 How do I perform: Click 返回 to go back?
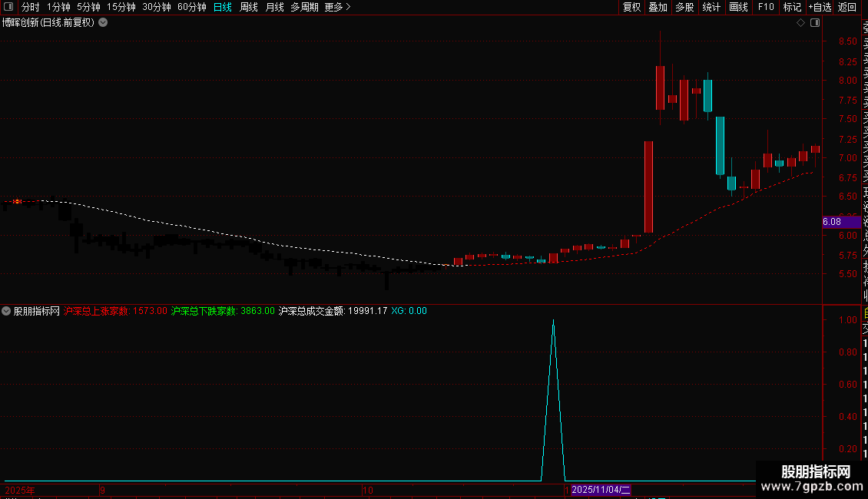(x=847, y=7)
